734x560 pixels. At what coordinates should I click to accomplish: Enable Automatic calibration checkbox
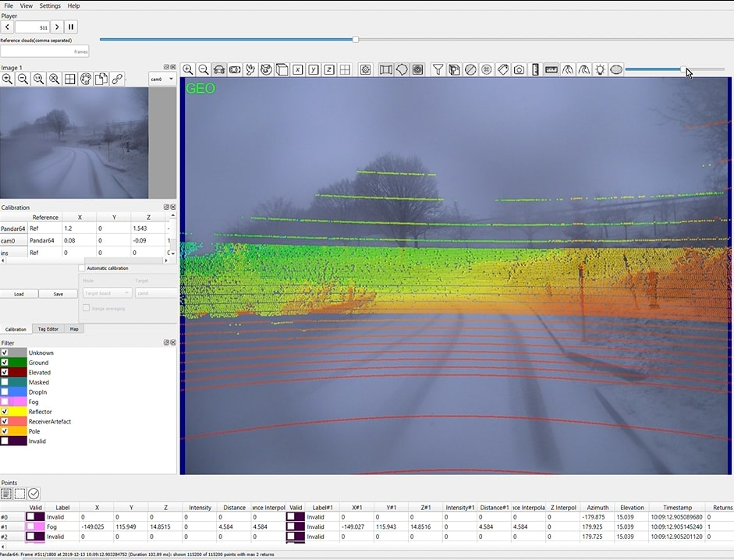pyautogui.click(x=82, y=268)
